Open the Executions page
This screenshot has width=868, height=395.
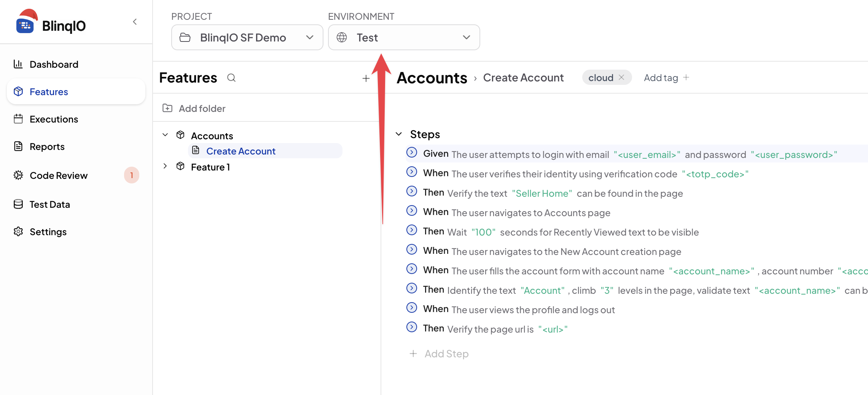pyautogui.click(x=54, y=119)
